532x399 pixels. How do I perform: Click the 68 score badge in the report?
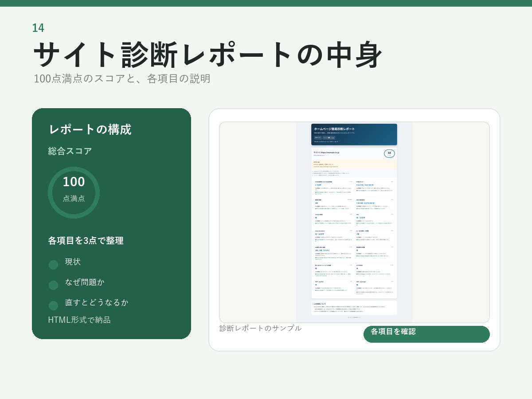[x=389, y=153]
